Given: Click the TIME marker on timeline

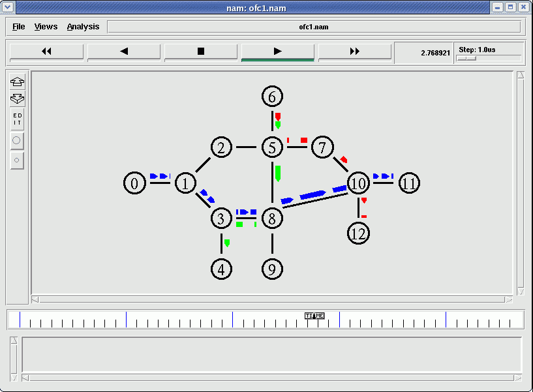Looking at the screenshot, I should click(x=314, y=316).
